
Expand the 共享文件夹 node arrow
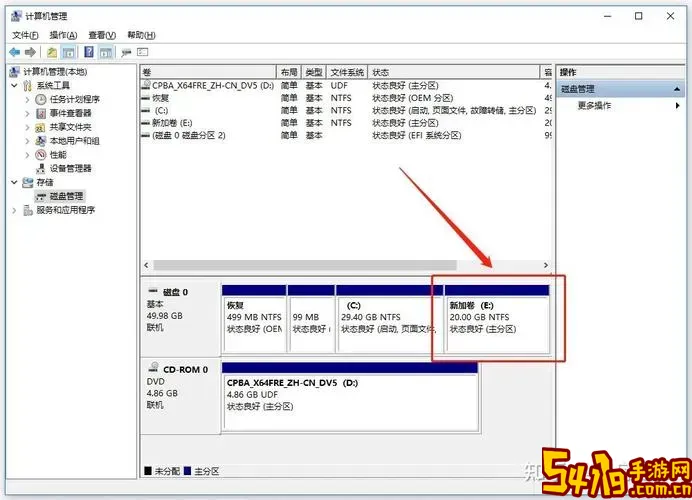(x=27, y=127)
